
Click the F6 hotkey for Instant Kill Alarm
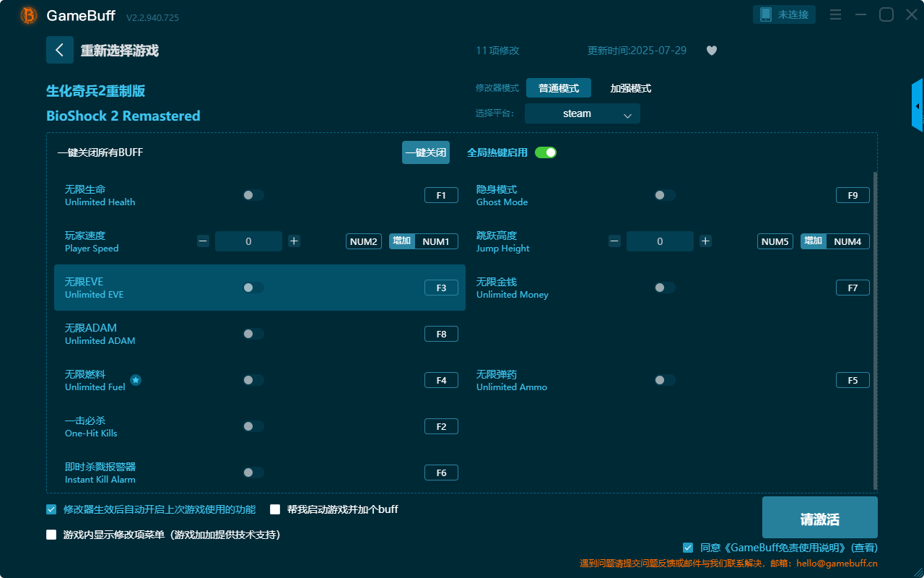point(441,473)
